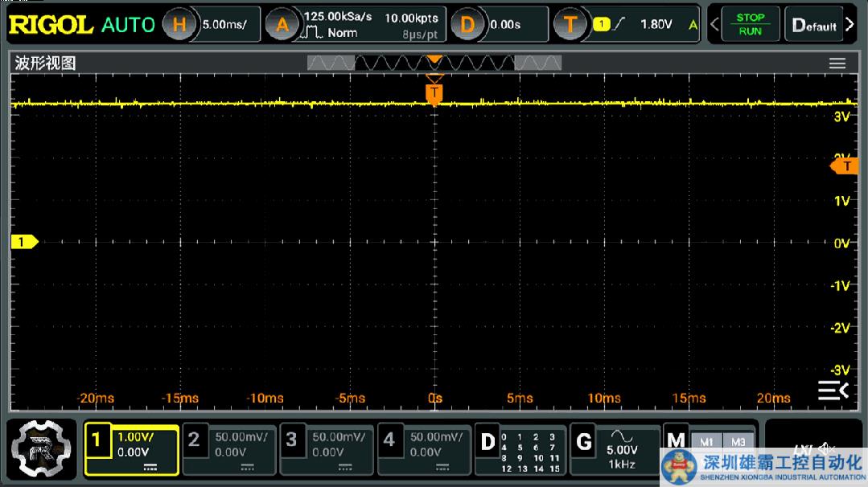Click the orange trigger level marker
Image resolution: width=868 pixels, height=487 pixels.
pyautogui.click(x=845, y=166)
